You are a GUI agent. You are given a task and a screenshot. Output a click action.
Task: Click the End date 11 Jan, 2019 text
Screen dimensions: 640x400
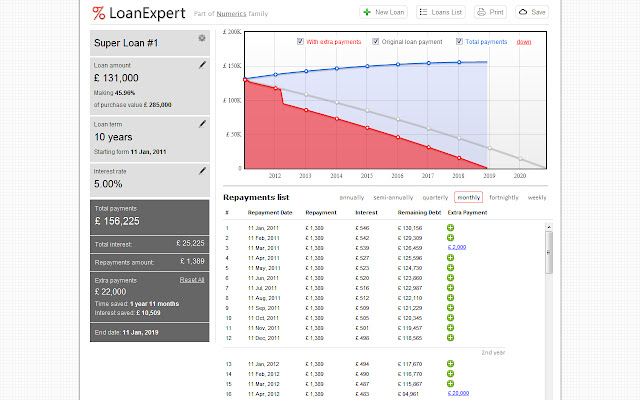click(x=127, y=333)
